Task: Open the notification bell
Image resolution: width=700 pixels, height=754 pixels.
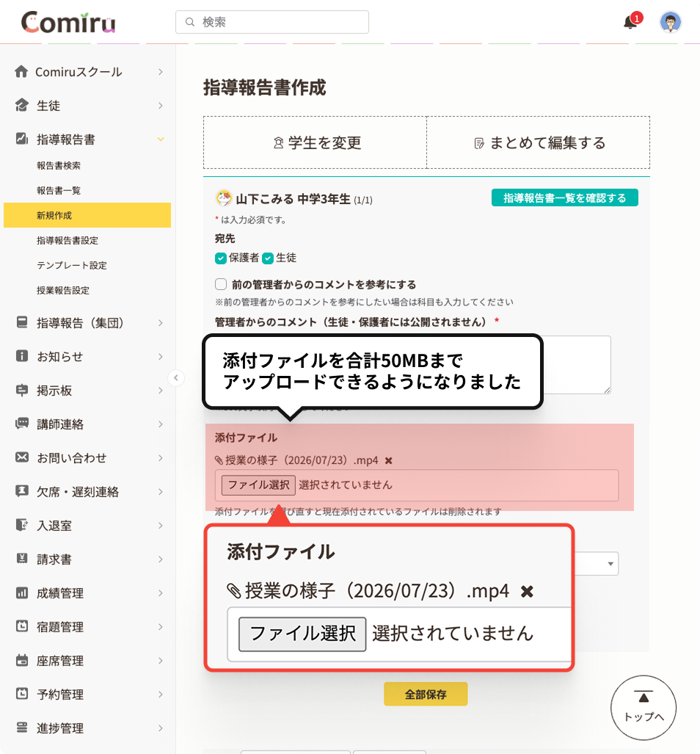Action: click(x=630, y=22)
